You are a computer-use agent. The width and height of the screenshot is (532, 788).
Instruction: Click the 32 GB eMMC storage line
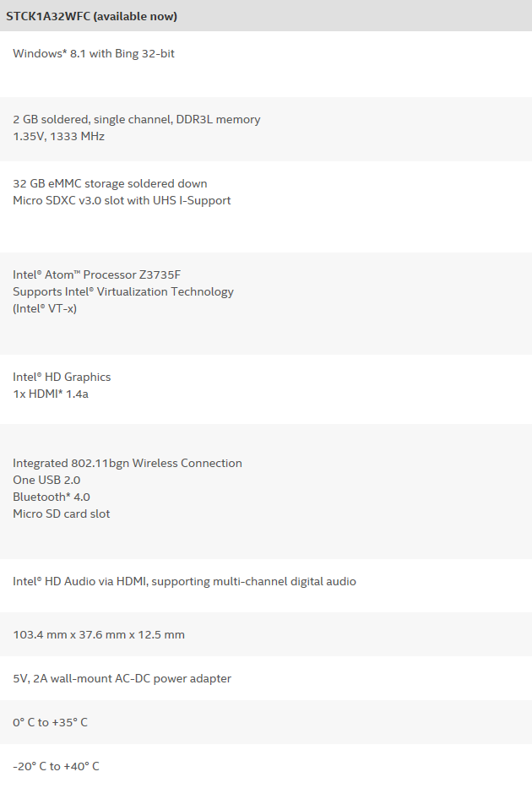110,184
